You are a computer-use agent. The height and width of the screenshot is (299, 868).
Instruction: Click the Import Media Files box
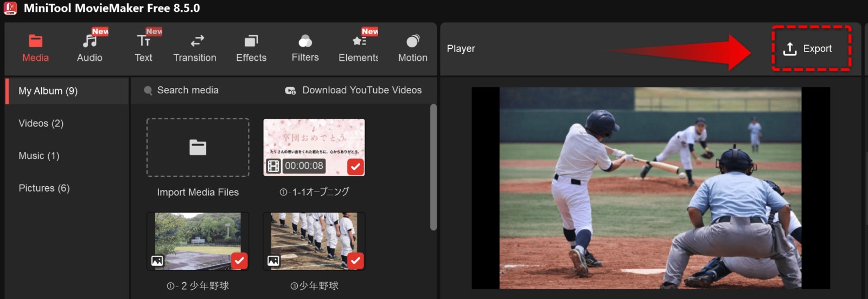click(x=197, y=148)
